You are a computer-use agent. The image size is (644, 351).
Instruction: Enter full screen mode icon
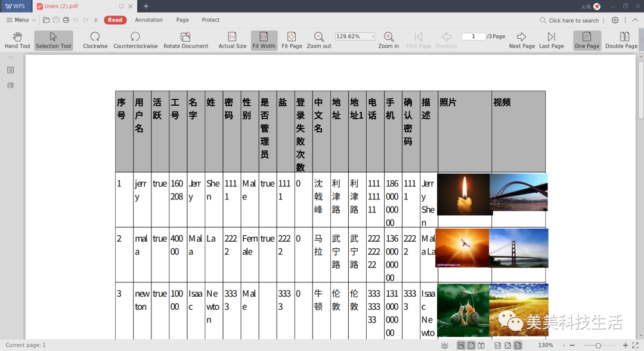click(636, 345)
